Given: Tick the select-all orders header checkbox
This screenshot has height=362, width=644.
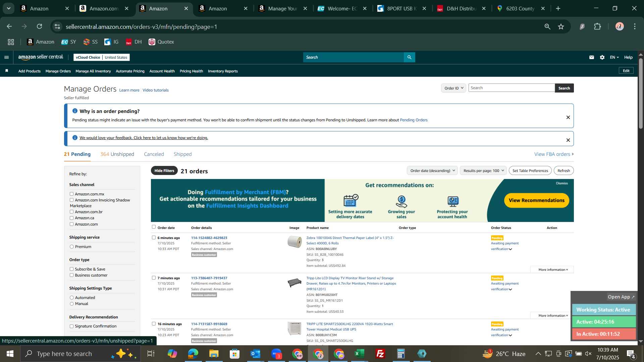Looking at the screenshot, I should point(154,227).
